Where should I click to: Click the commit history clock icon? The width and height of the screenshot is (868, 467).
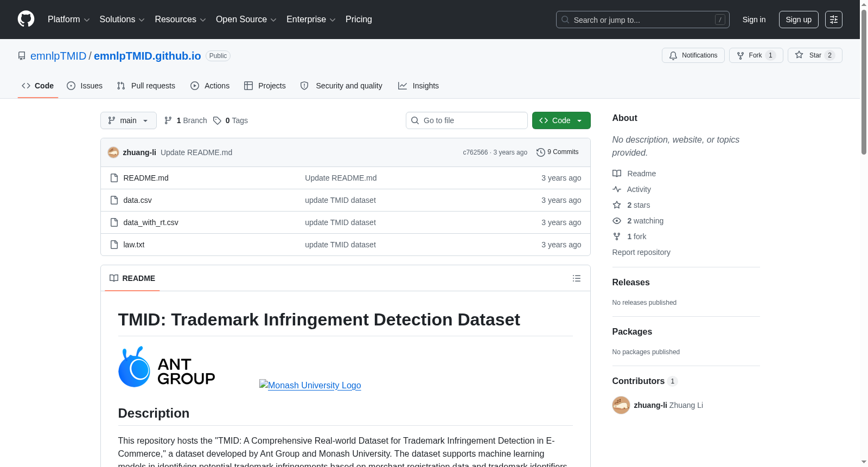pyautogui.click(x=540, y=152)
